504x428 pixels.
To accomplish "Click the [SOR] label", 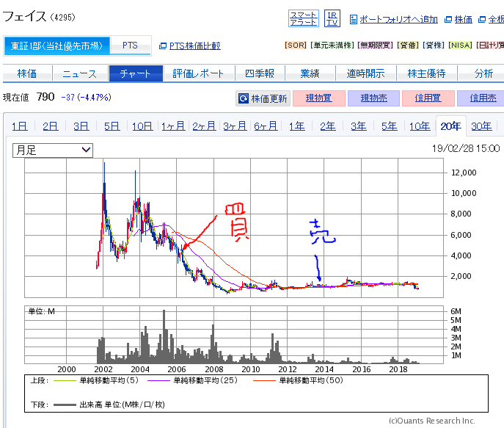I will click(x=296, y=46).
